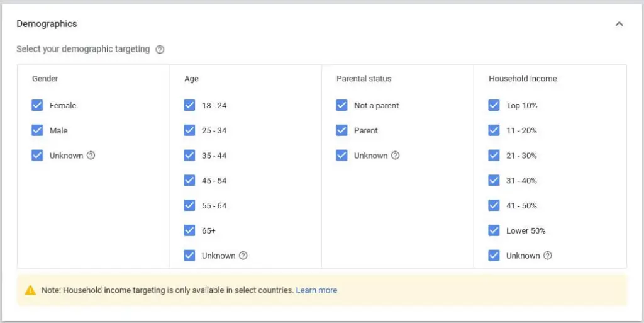Uncheck the Female gender checkbox
This screenshot has height=323, width=644.
37,105
